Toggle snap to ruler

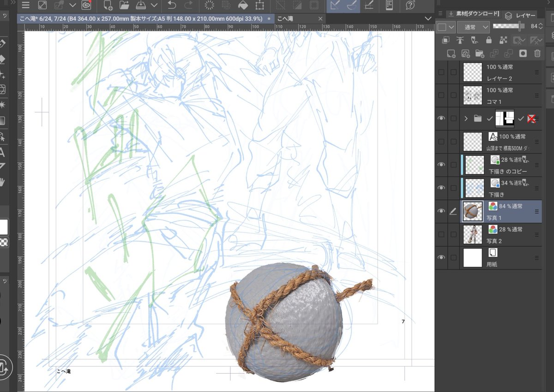[x=335, y=6]
